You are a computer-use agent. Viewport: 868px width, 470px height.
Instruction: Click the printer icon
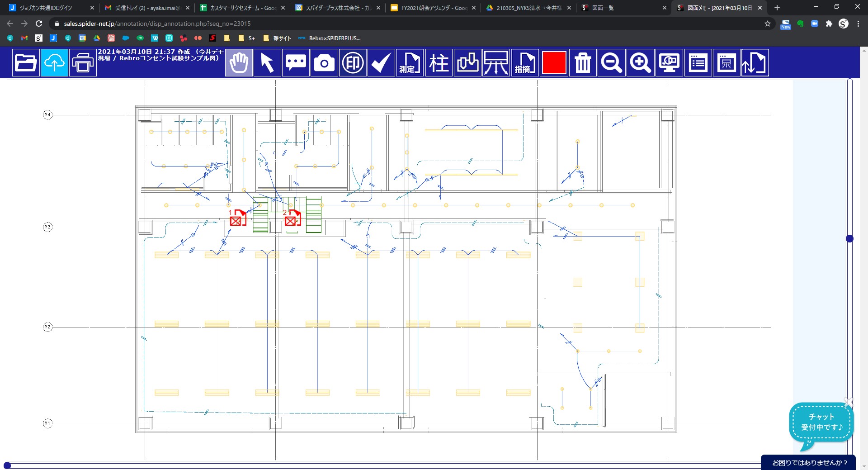pos(83,62)
